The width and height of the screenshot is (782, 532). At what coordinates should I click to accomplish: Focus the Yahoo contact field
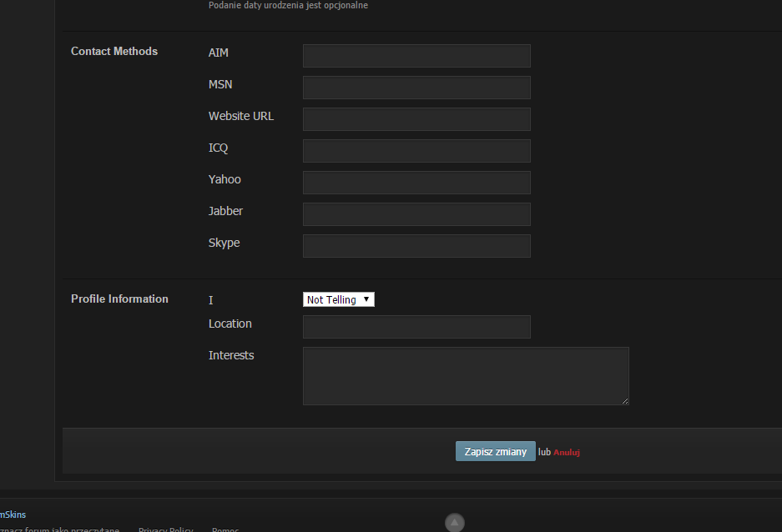(416, 183)
